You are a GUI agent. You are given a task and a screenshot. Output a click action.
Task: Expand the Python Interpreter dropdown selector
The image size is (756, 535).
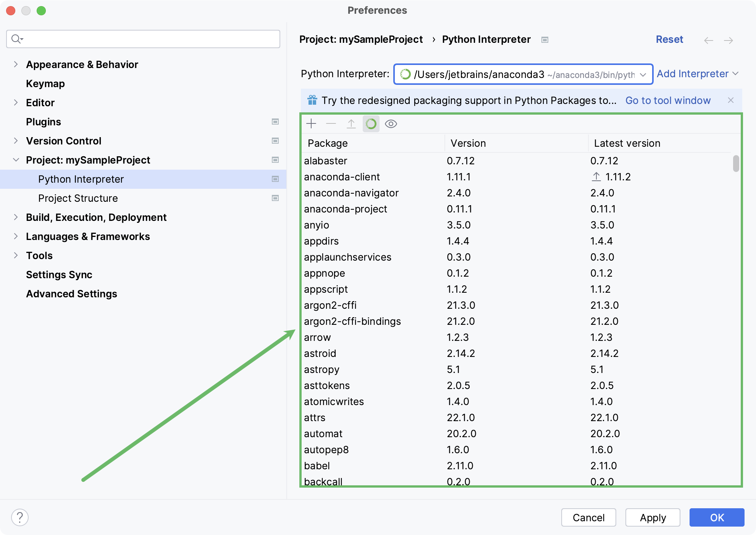click(x=644, y=74)
